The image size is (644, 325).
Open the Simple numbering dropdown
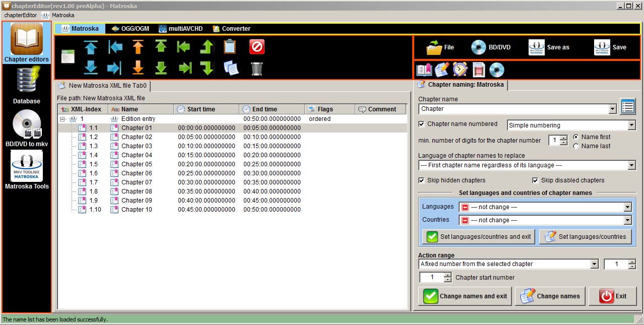click(x=632, y=125)
